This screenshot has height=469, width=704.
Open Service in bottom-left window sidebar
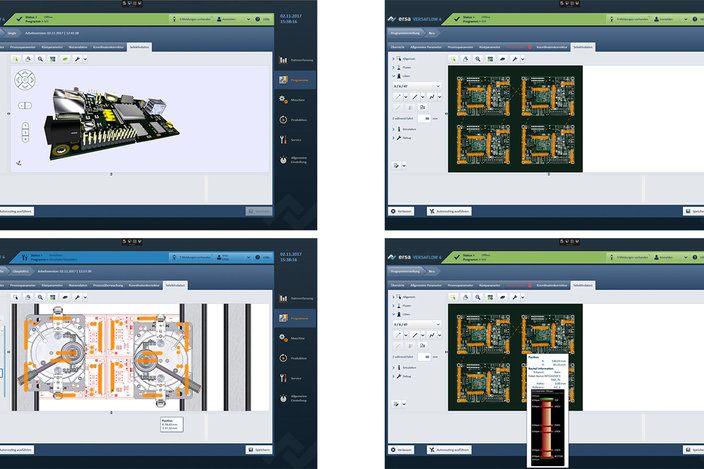(x=295, y=378)
